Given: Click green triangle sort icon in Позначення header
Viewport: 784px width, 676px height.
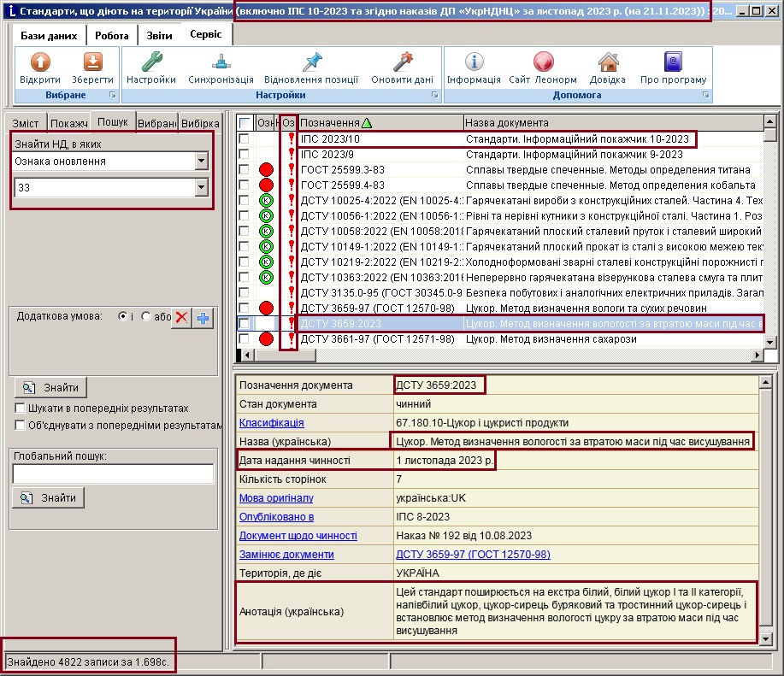Looking at the screenshot, I should click(367, 123).
